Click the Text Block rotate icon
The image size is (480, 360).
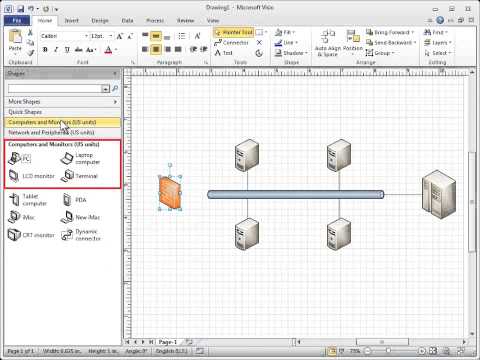pos(259,53)
